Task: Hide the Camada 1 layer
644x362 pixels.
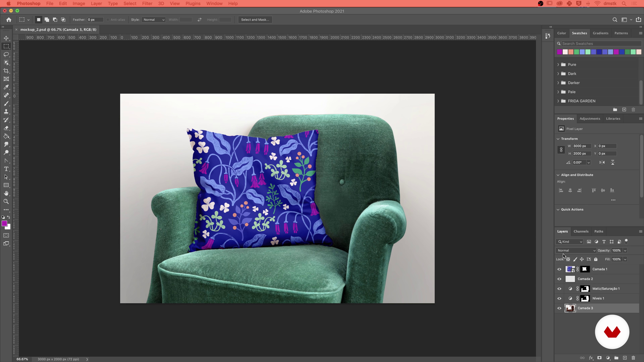Action: coord(559,269)
